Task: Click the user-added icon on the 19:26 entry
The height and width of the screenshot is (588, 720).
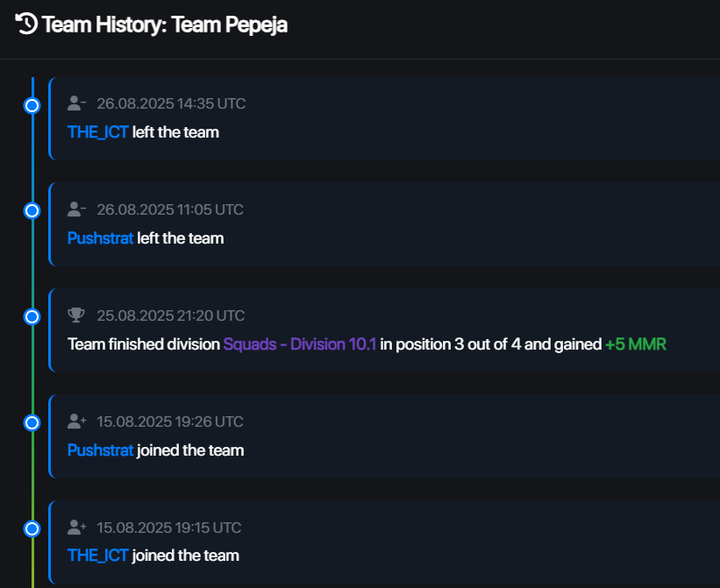Action: click(76, 422)
